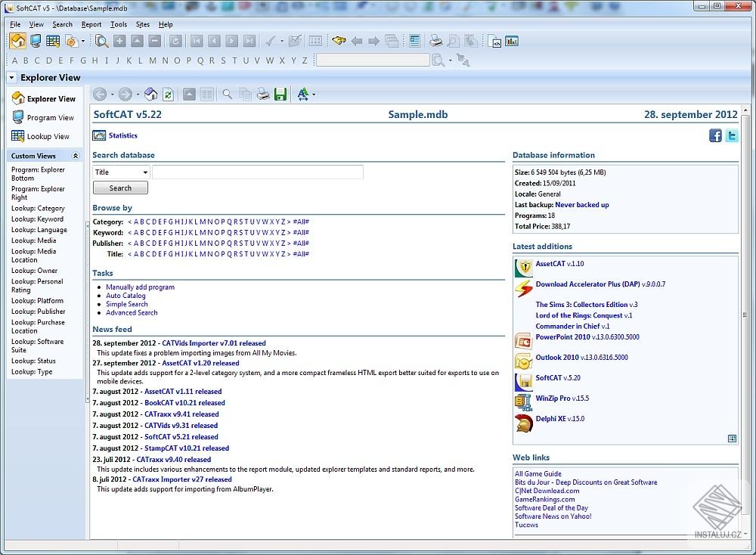This screenshot has height=555, width=756.
Task: Click the search database text field
Action: (257, 172)
